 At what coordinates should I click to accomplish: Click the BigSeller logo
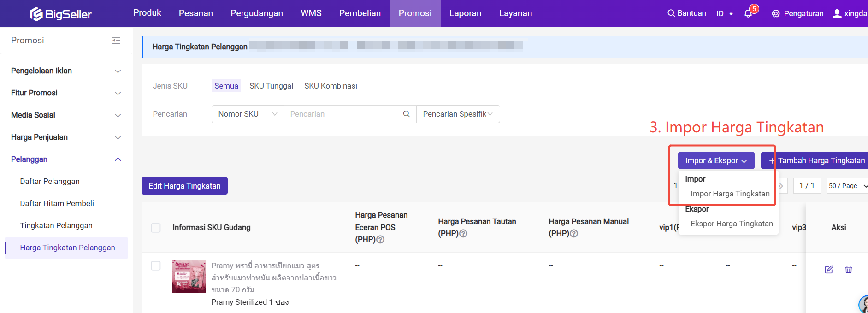coord(61,14)
